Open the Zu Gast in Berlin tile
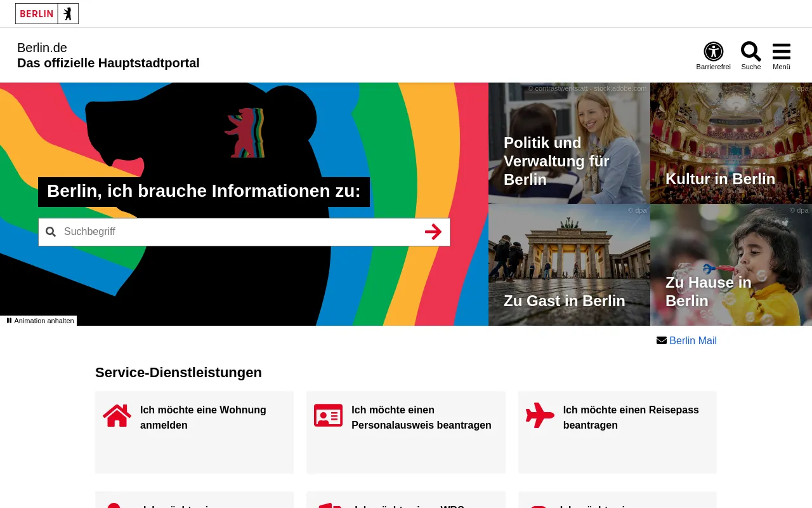 pyautogui.click(x=569, y=265)
